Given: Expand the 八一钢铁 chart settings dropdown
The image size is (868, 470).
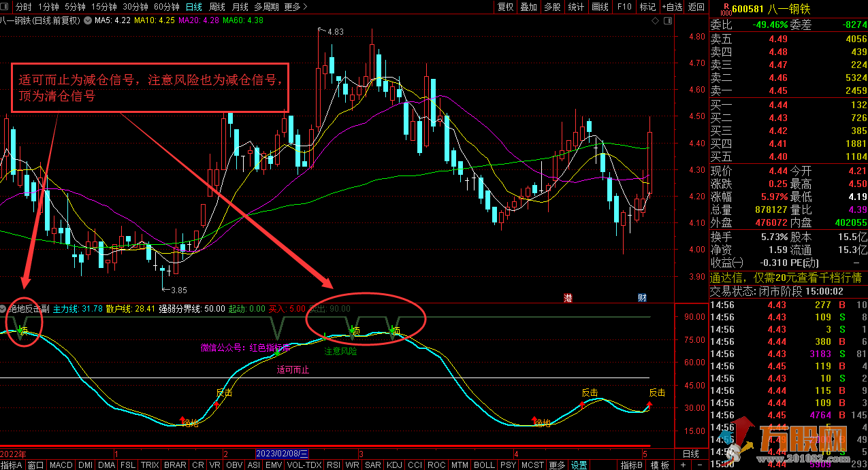Looking at the screenshot, I should pos(87,20).
